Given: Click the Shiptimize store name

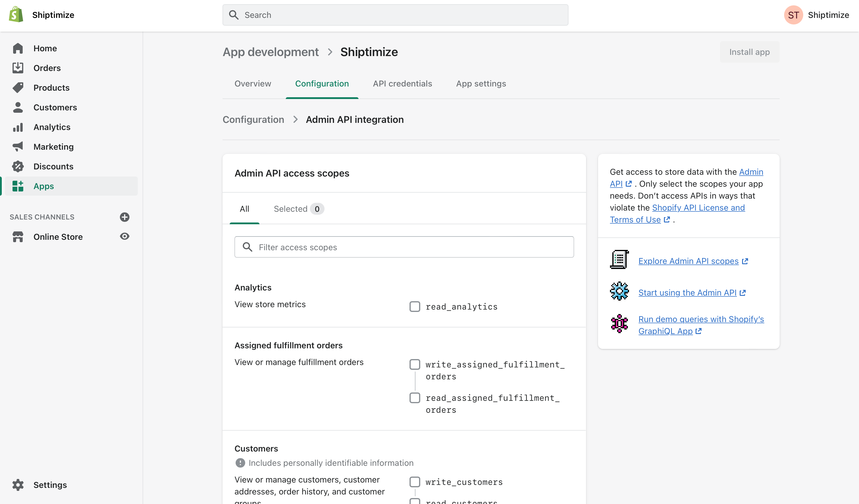Looking at the screenshot, I should [53, 15].
